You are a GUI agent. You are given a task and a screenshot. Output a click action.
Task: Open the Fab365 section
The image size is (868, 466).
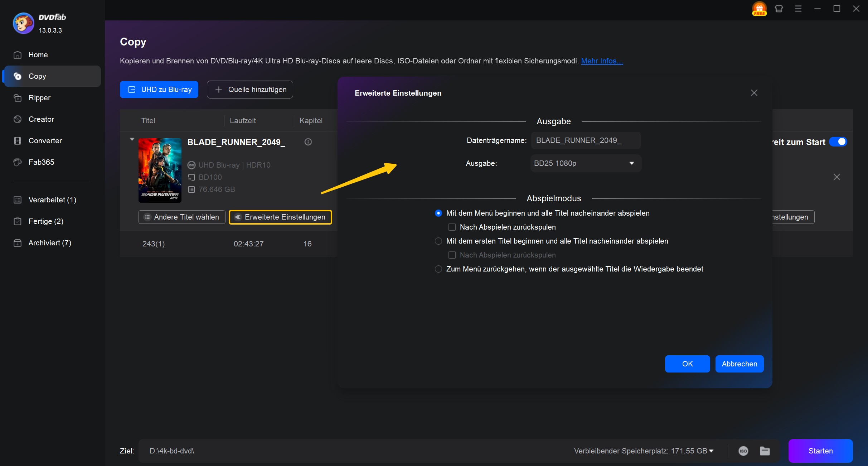click(x=52, y=162)
